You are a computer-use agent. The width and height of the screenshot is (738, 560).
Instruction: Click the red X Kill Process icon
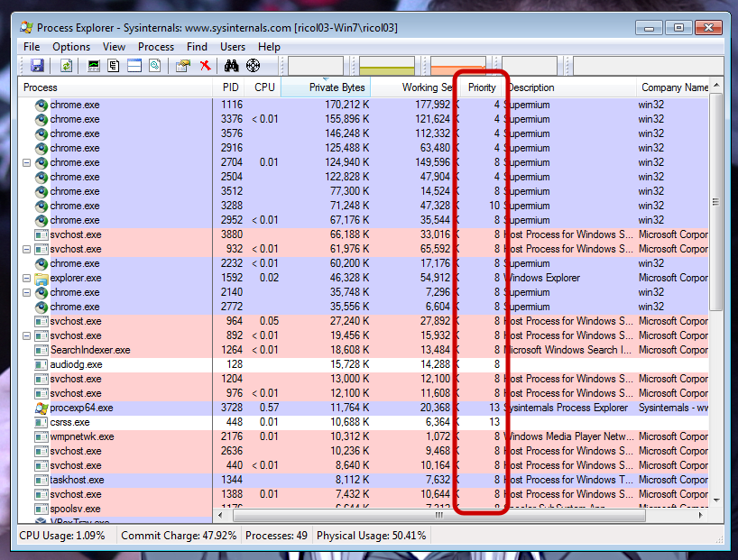tap(205, 66)
